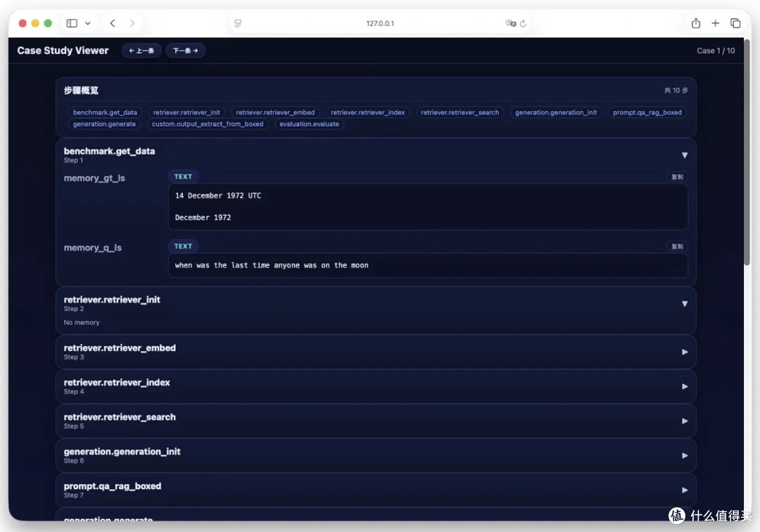This screenshot has width=760, height=532.
Task: Open a new tab with plus icon
Action: coord(716,23)
